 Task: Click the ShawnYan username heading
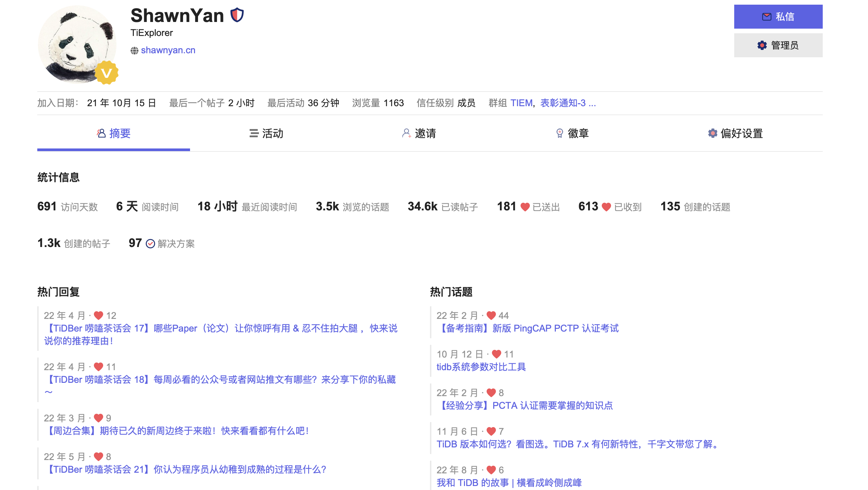point(177,16)
